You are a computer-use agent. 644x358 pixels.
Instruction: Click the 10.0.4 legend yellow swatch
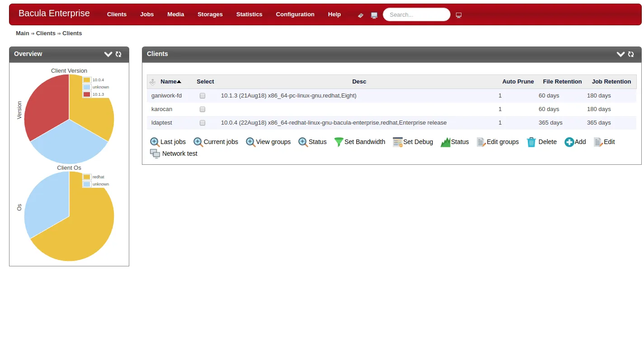coord(87,80)
